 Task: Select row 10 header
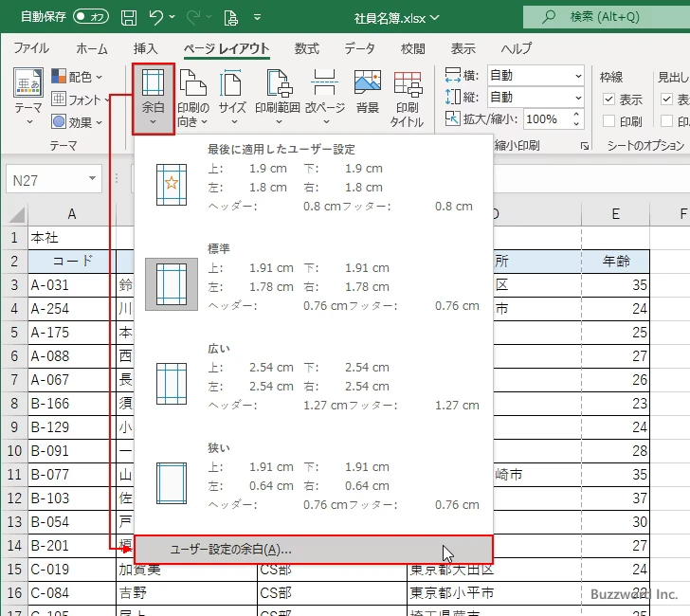(14, 450)
